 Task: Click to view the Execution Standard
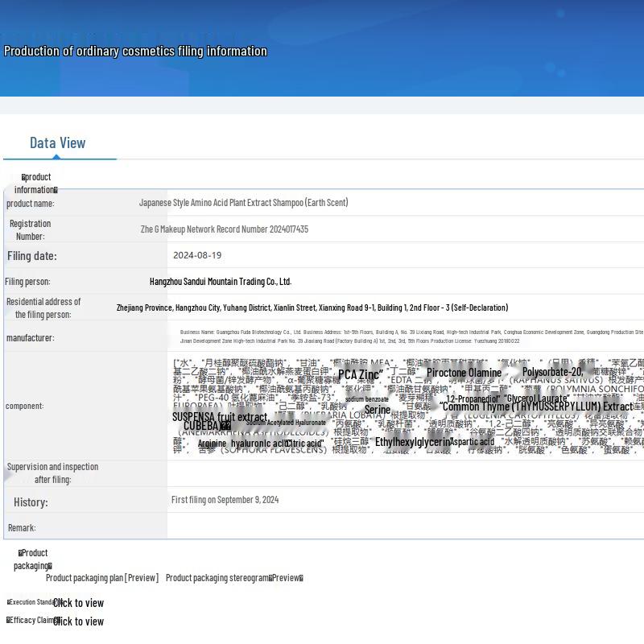pos(78,603)
